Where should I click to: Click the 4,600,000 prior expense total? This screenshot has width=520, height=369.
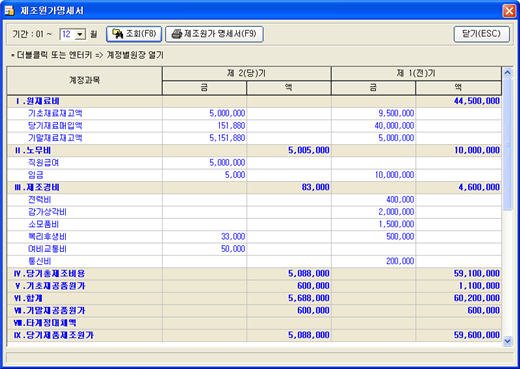coord(479,187)
